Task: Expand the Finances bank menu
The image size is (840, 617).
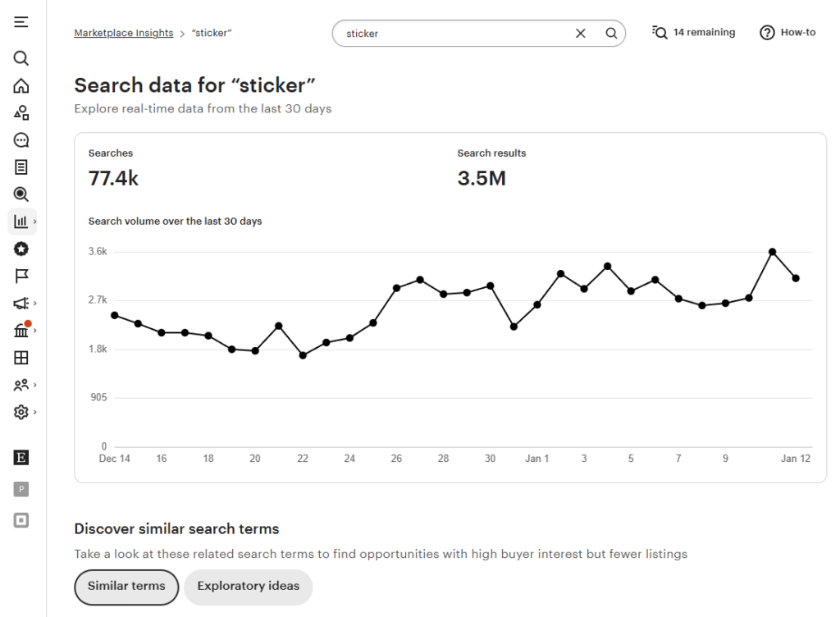Action: click(24, 330)
